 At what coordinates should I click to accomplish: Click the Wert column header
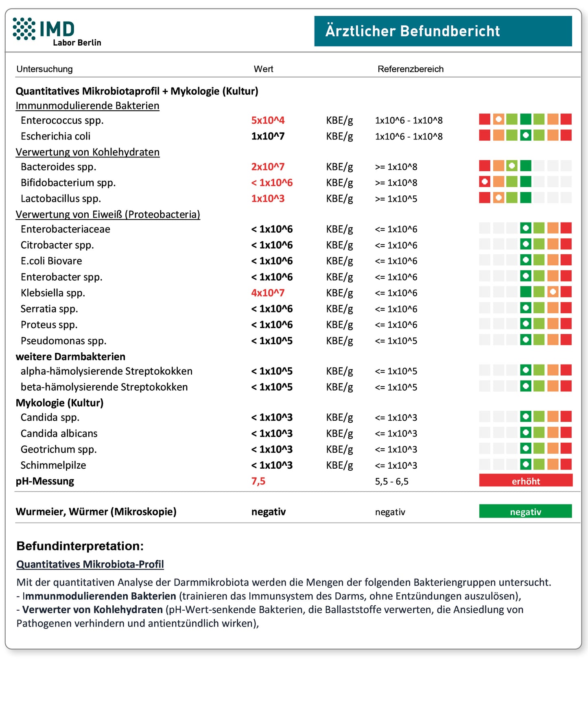coord(263,69)
